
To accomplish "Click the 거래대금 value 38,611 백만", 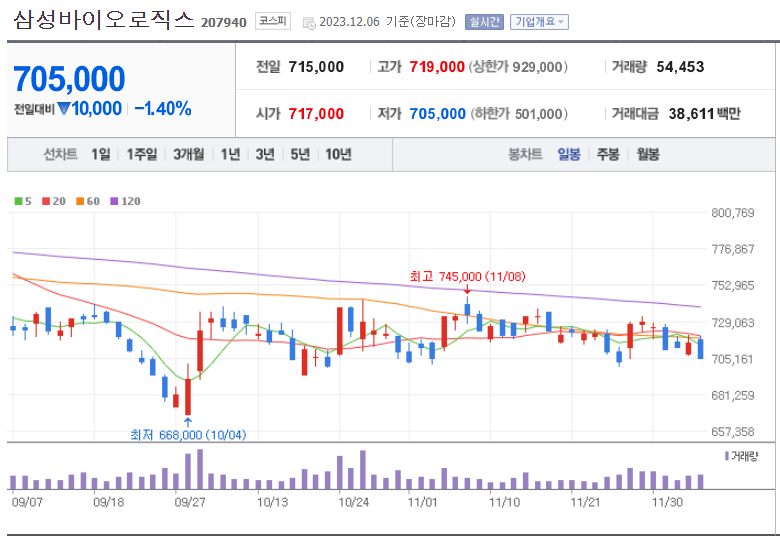I will [x=704, y=114].
